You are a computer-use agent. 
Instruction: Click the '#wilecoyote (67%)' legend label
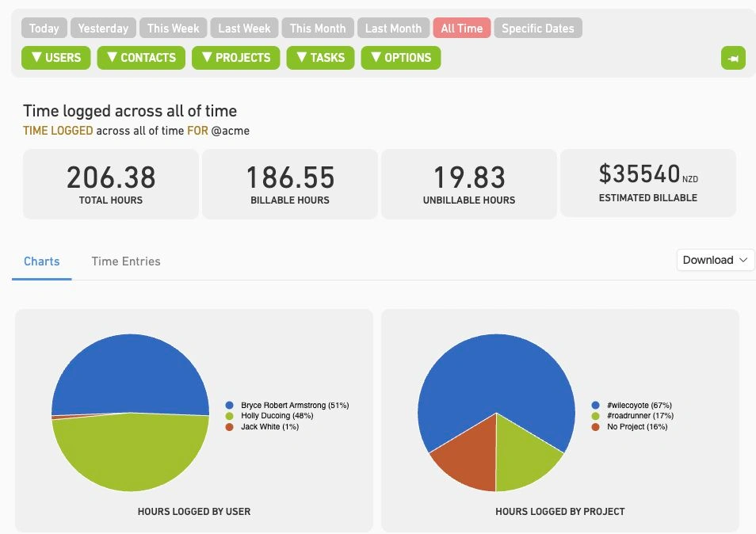(x=640, y=406)
